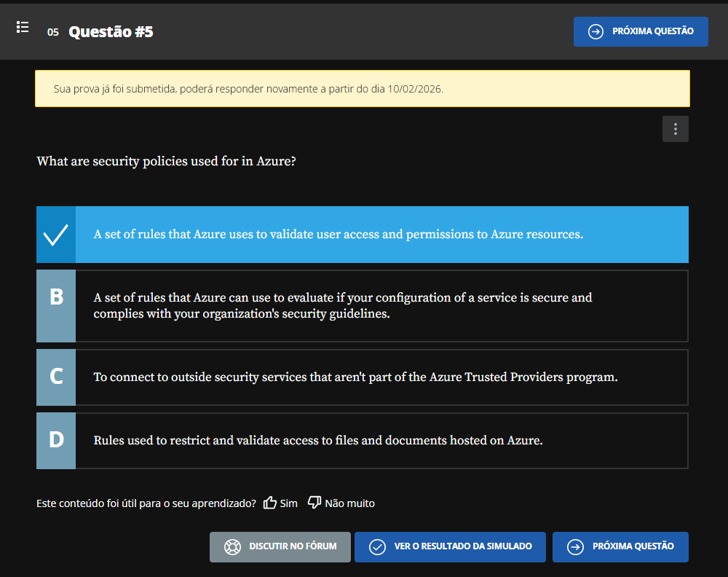Image resolution: width=728 pixels, height=577 pixels.
Task: Select option about Azure Trusted Providers program
Action: pos(355,377)
